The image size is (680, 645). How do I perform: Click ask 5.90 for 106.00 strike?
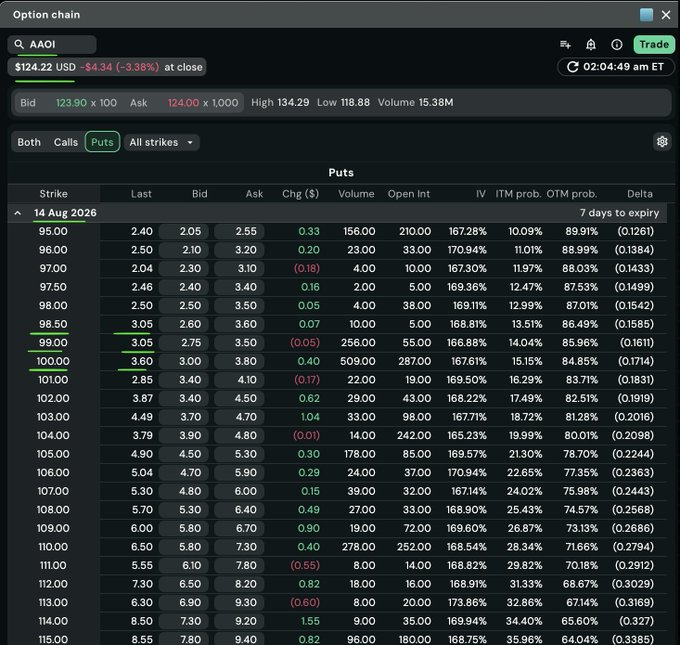click(239, 473)
